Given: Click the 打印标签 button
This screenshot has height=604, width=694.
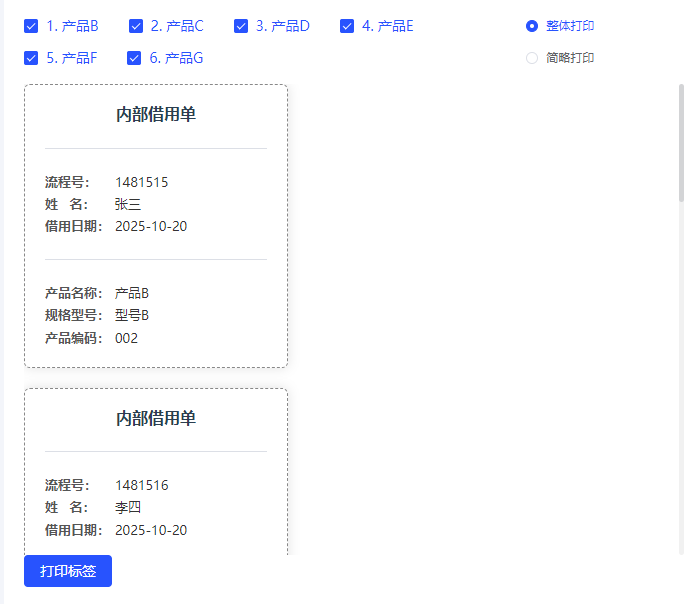Looking at the screenshot, I should (x=68, y=571).
